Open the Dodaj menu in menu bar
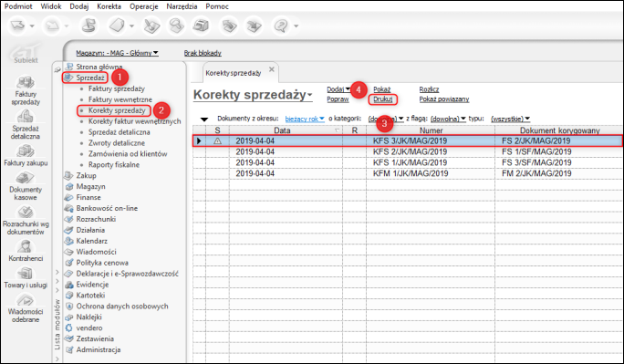 tap(78, 6)
